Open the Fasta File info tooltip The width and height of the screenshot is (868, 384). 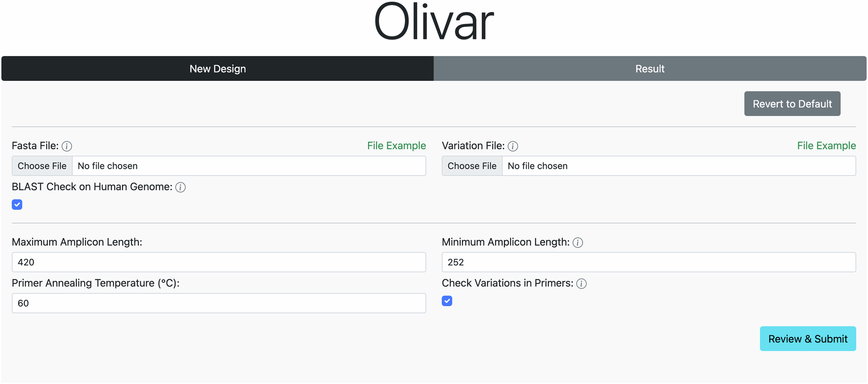67,146
